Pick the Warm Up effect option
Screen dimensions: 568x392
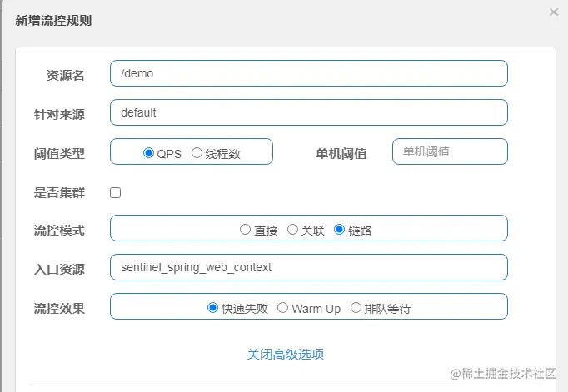click(x=283, y=308)
